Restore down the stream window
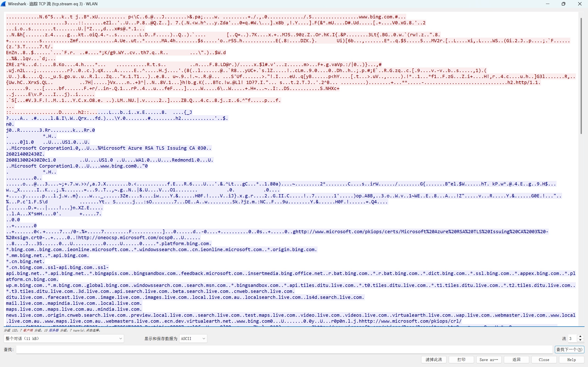The height and width of the screenshot is (367, 588). [563, 4]
